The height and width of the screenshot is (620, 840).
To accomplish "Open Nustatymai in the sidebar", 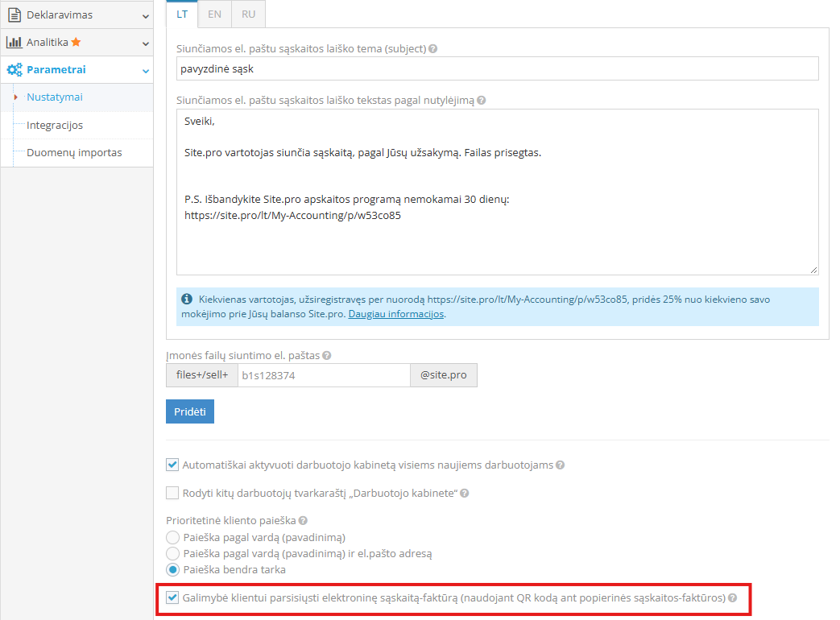I will tap(55, 97).
